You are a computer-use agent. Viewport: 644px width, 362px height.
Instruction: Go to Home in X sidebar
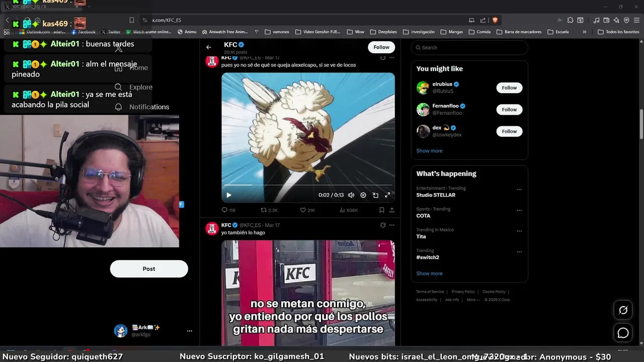(x=132, y=68)
